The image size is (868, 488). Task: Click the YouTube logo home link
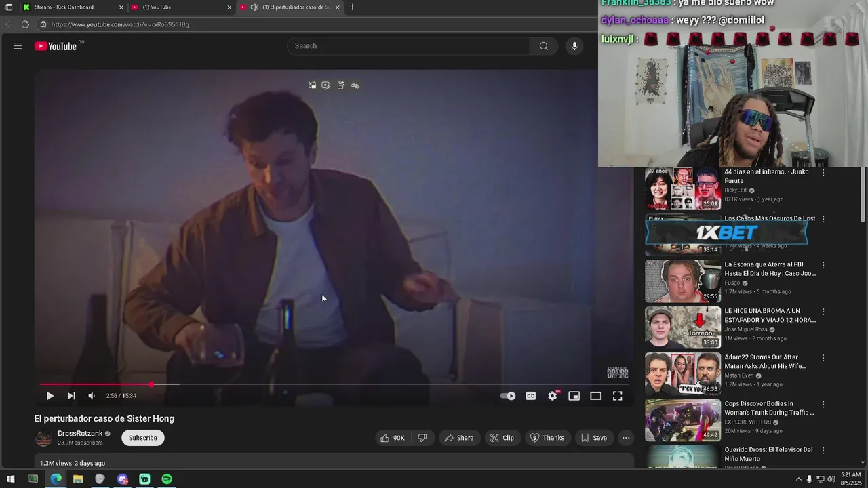pos(56,46)
